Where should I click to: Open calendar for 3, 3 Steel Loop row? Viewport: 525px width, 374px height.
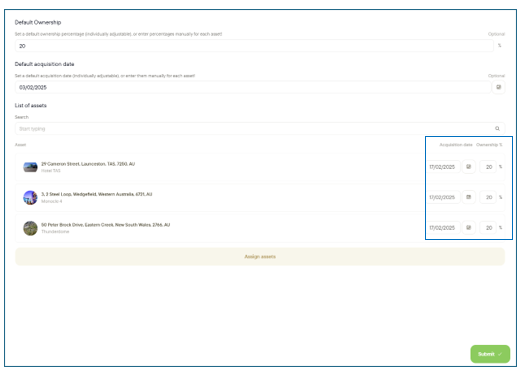tap(469, 197)
